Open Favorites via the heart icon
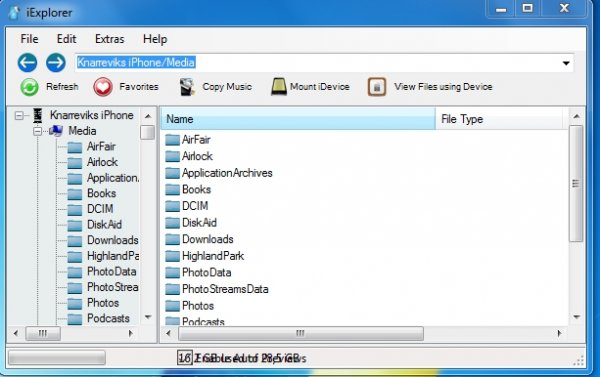The height and width of the screenshot is (377, 600). (x=103, y=87)
